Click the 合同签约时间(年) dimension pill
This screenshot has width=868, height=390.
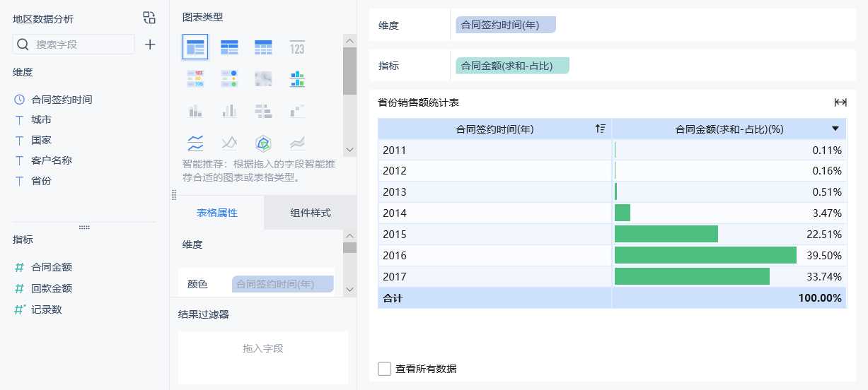point(505,25)
